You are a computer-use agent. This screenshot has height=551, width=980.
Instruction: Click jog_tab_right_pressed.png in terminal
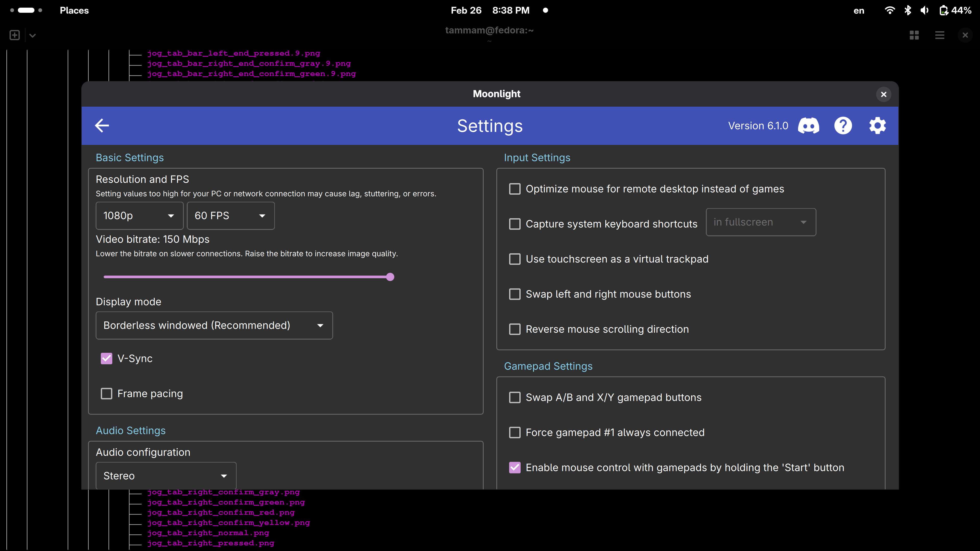(210, 543)
